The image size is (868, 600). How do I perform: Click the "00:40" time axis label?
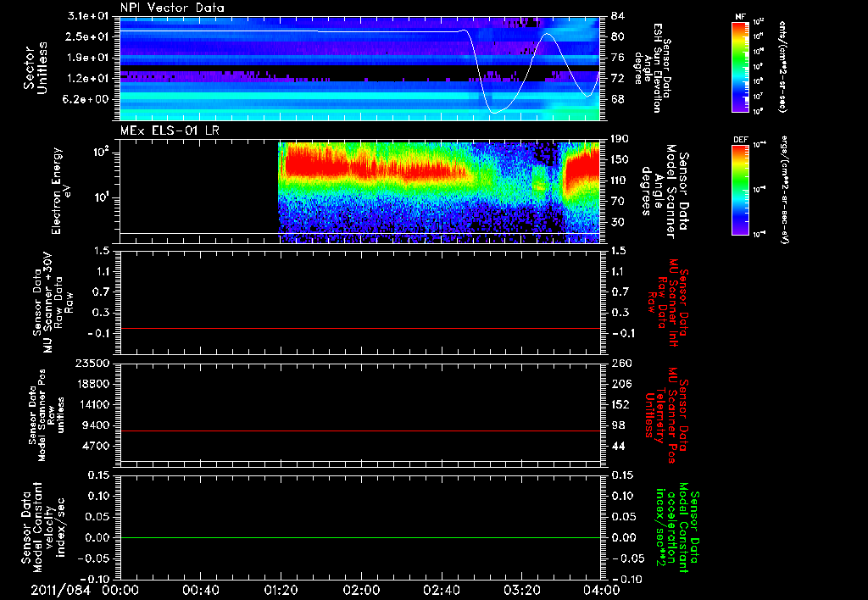tap(200, 590)
